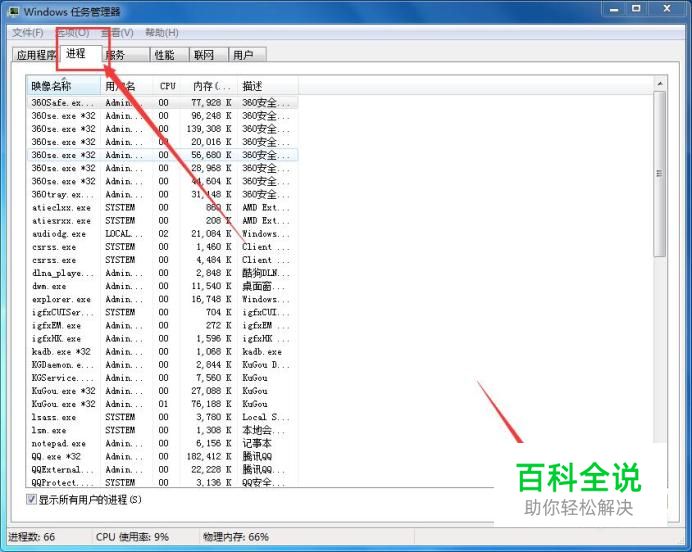This screenshot has width=692, height=552.
Task: Switch to the 联网 tab
Action: [209, 55]
